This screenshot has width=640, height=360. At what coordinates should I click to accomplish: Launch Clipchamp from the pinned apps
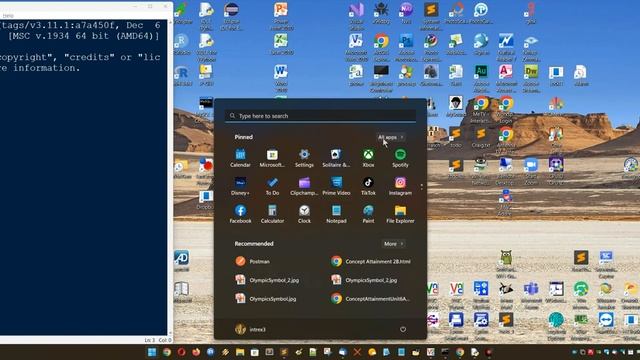click(x=304, y=187)
